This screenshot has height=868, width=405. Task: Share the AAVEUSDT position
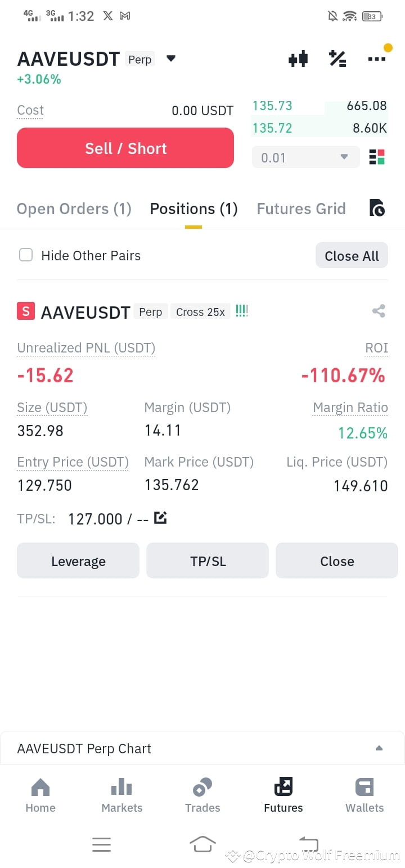point(379,311)
